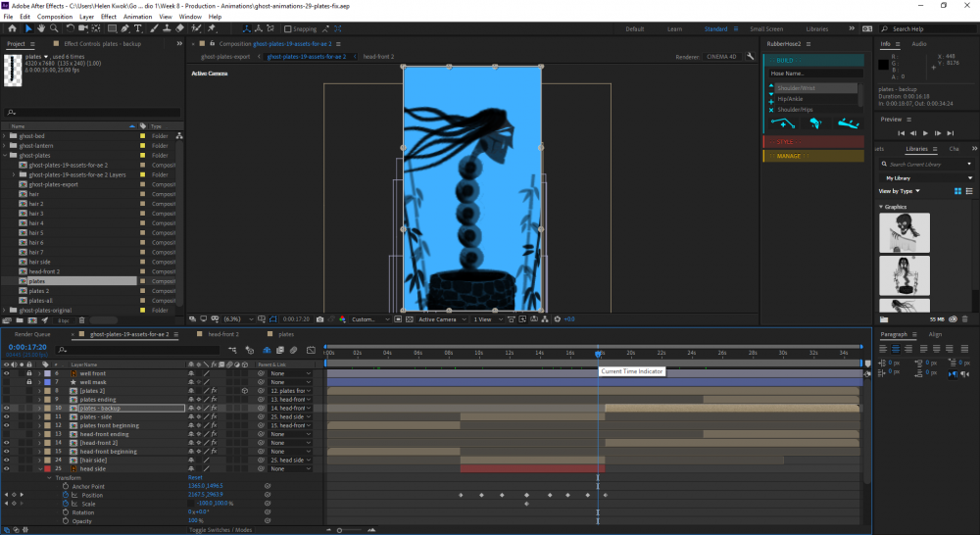Click yellow label swatch of ghost-bed folder
Image resolution: width=980 pixels, height=535 pixels.
(x=142, y=136)
